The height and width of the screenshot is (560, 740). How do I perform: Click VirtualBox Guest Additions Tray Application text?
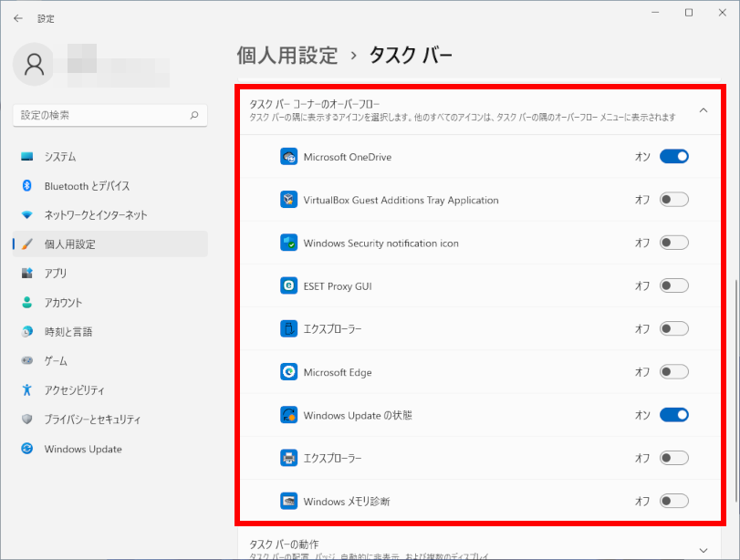pyautogui.click(x=401, y=200)
